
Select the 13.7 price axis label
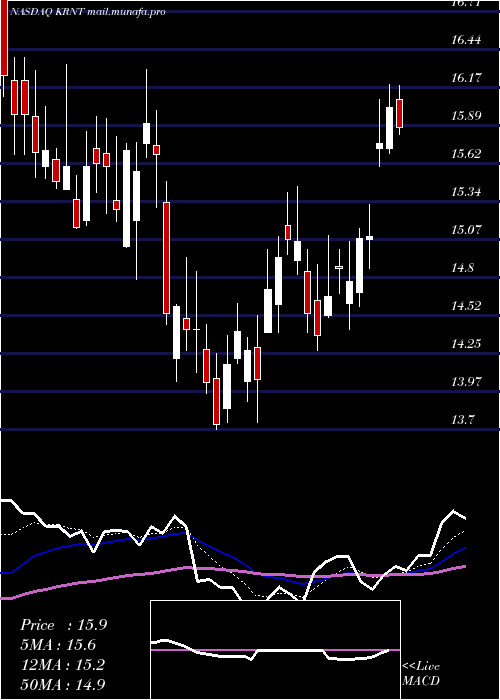click(x=462, y=420)
